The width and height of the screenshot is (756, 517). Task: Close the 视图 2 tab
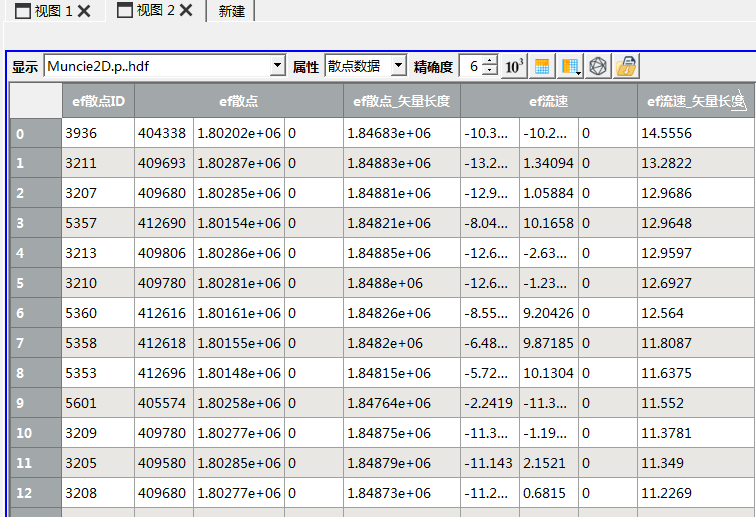click(x=186, y=10)
